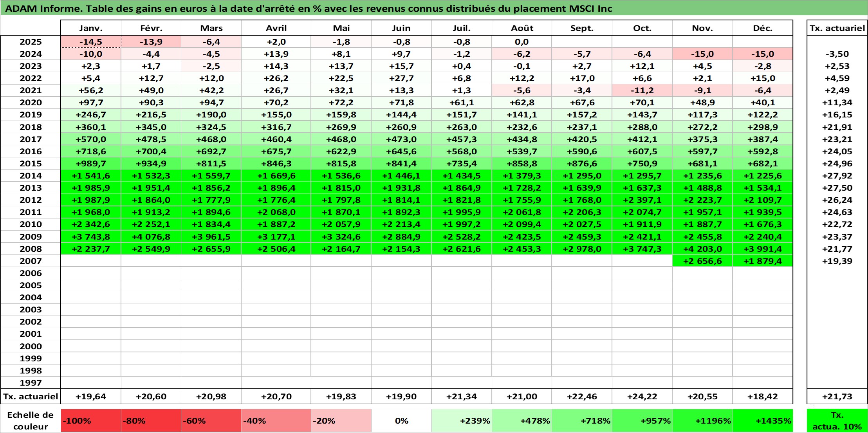Click the +27,7 cell for Juin 2022

click(401, 78)
